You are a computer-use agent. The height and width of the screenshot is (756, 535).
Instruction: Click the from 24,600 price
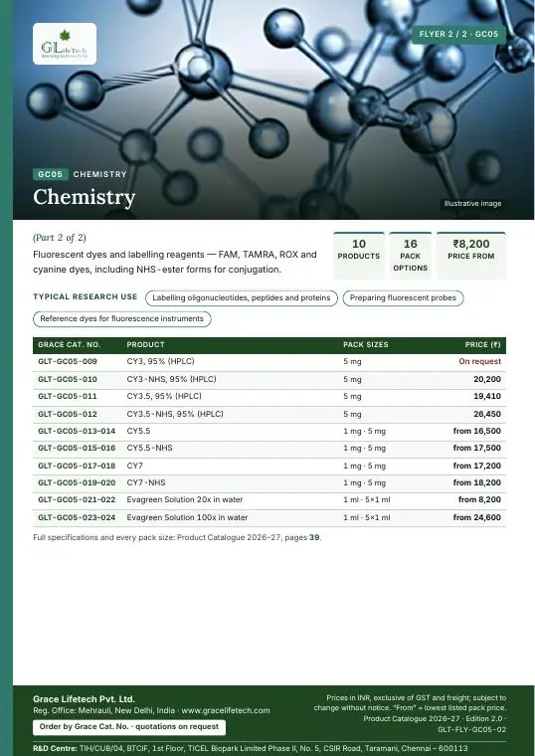tap(477, 517)
